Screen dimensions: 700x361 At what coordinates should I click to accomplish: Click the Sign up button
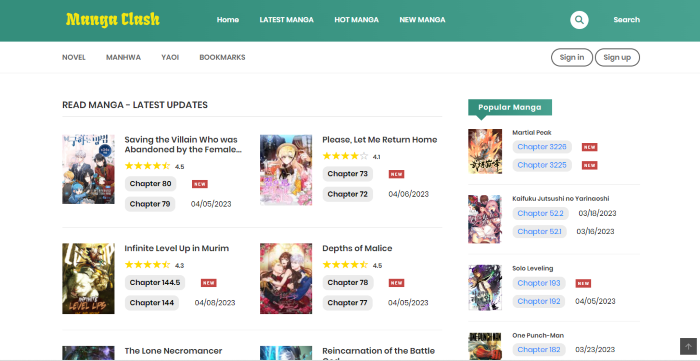pos(617,57)
